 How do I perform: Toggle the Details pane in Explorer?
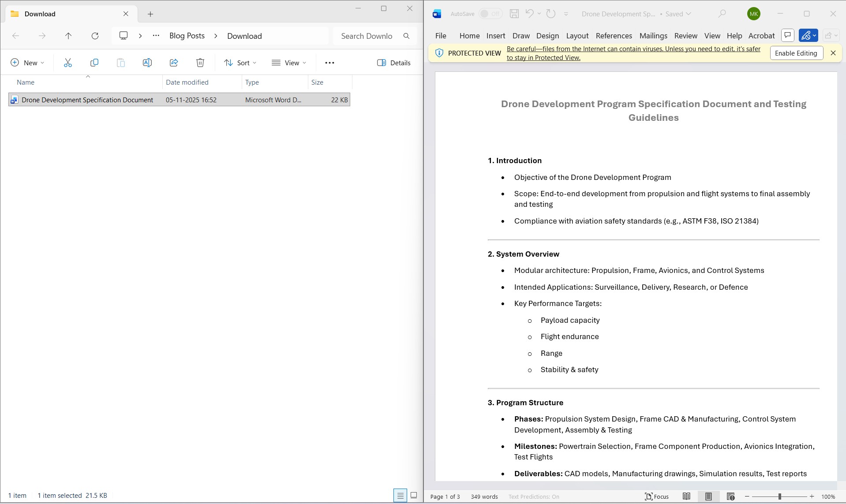click(x=394, y=63)
